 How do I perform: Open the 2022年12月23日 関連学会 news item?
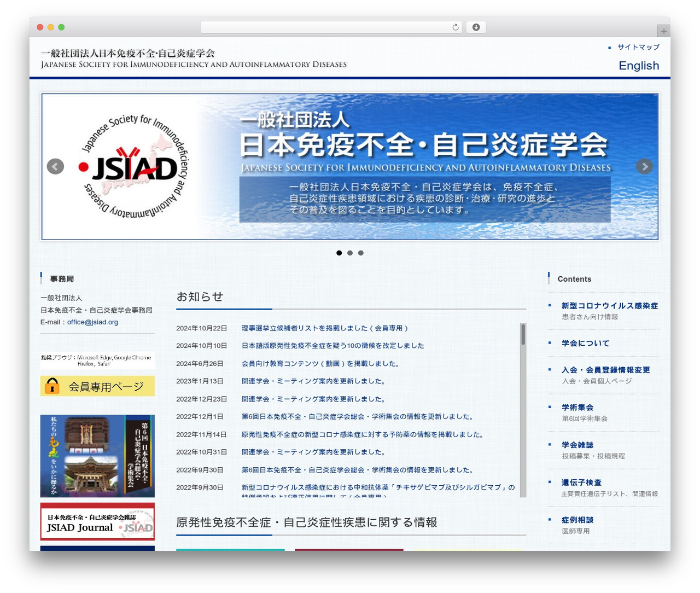314,399
